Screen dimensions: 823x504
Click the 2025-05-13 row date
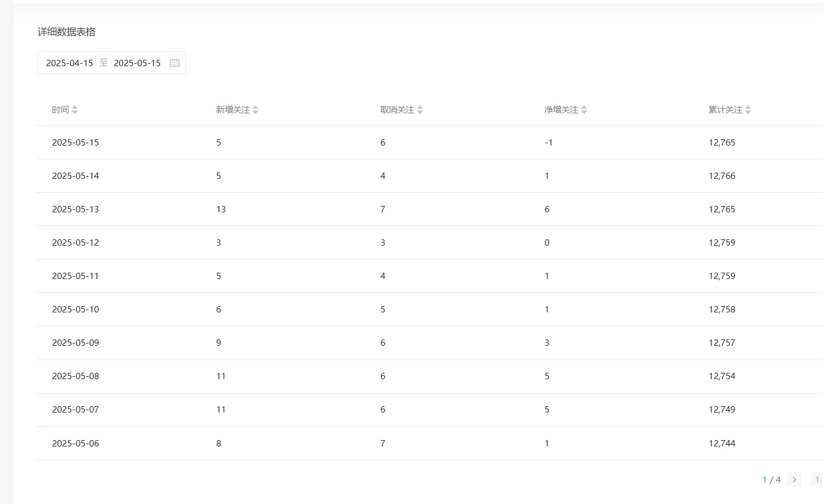[75, 209]
